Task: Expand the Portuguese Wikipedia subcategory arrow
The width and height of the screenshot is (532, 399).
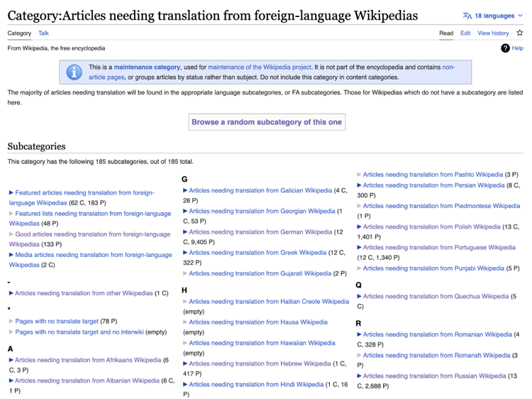Action: tap(359, 248)
